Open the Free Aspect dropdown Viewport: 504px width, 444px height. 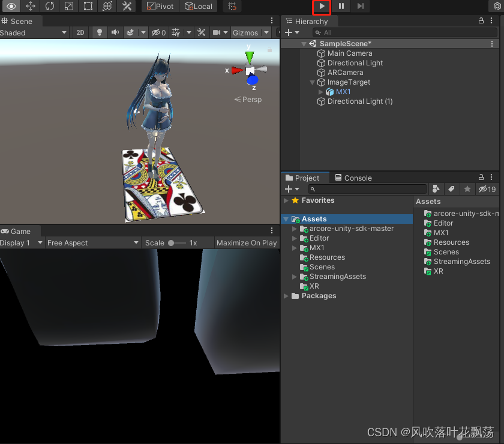click(92, 242)
